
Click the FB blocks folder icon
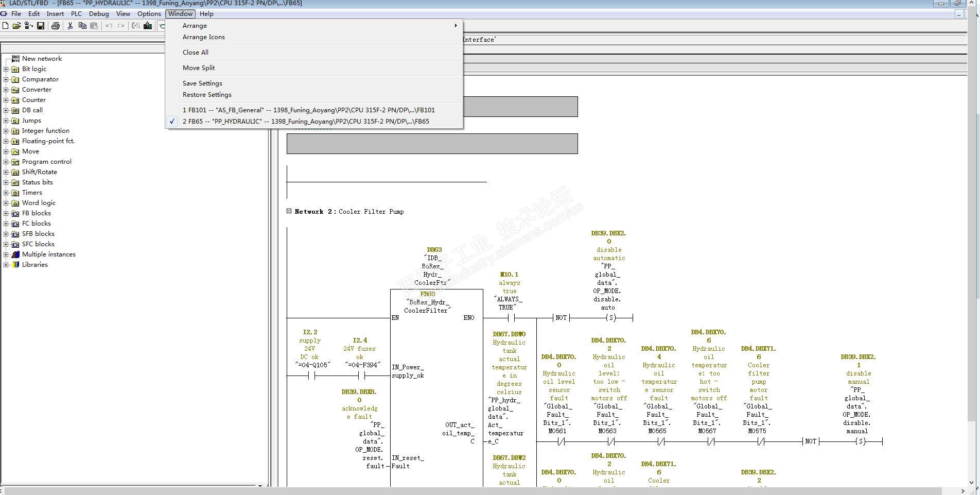pos(15,213)
